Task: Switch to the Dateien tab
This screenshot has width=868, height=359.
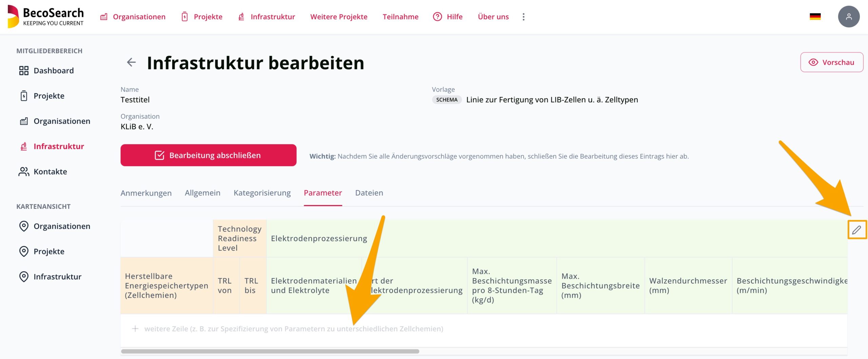Action: [x=369, y=193]
